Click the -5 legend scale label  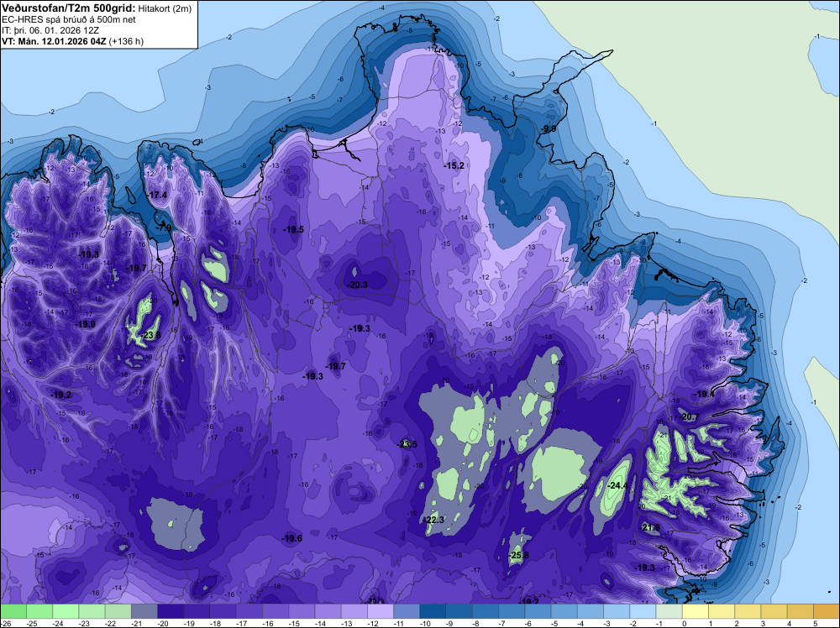(x=556, y=623)
